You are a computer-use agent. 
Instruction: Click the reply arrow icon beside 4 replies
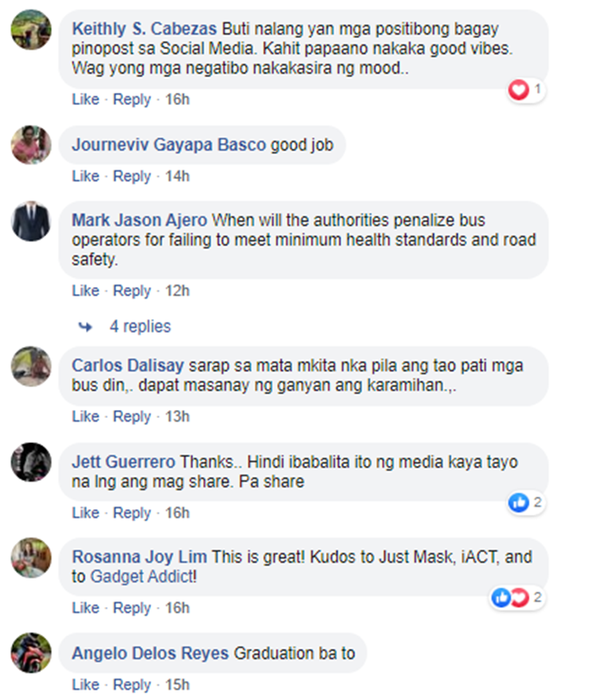point(85,327)
